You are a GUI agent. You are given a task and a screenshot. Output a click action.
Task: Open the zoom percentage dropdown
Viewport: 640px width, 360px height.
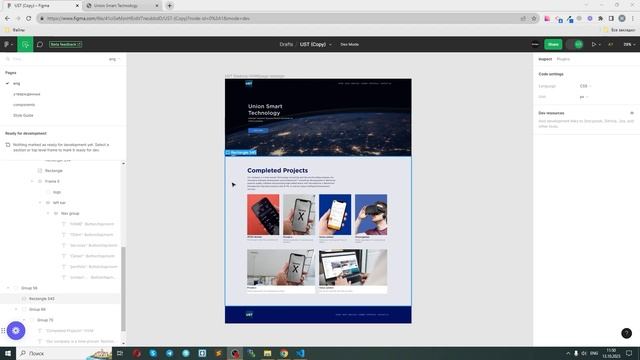point(629,44)
